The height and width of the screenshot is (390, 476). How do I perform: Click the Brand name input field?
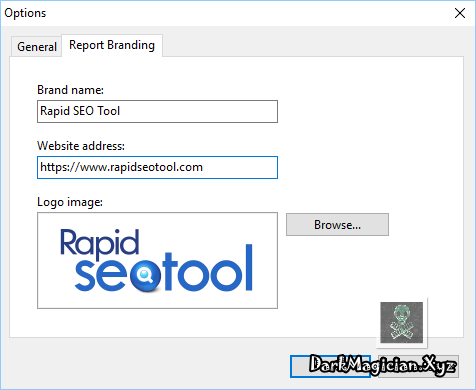(x=157, y=111)
